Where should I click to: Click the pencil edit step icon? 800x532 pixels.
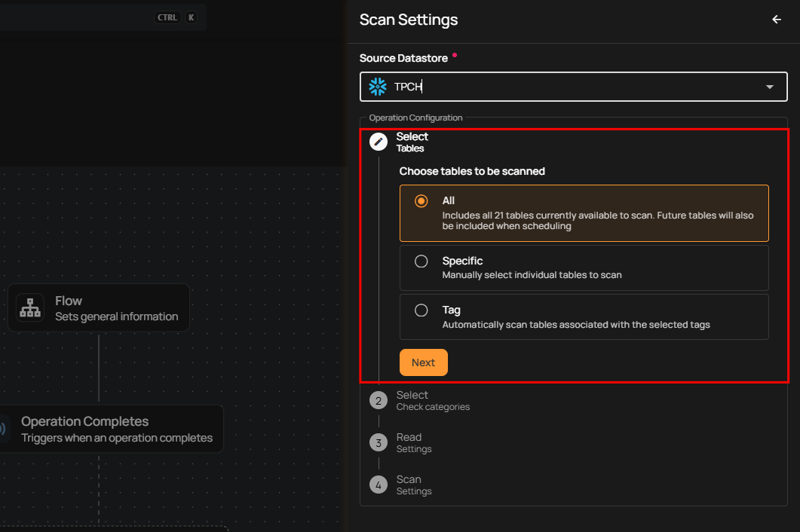coord(379,142)
